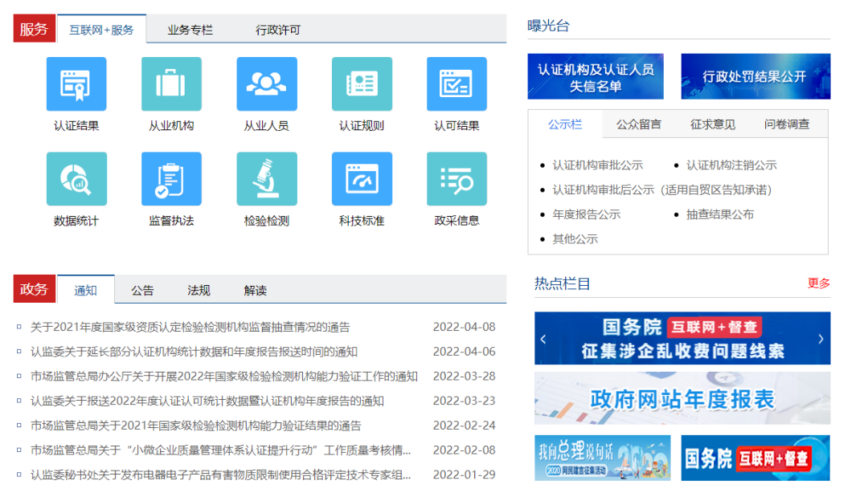Viewport: 868px width, 497px height.
Task: Open the 认可结果 checklist icon
Action: [457, 84]
